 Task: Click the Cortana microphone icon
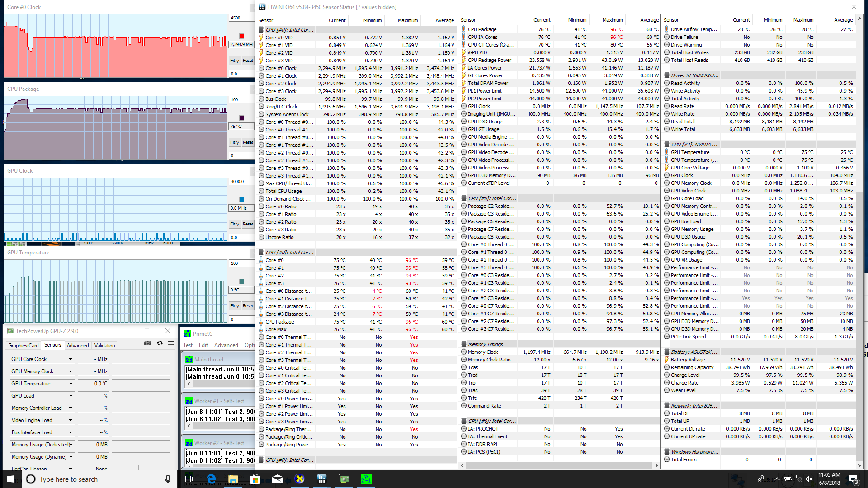tap(168, 479)
